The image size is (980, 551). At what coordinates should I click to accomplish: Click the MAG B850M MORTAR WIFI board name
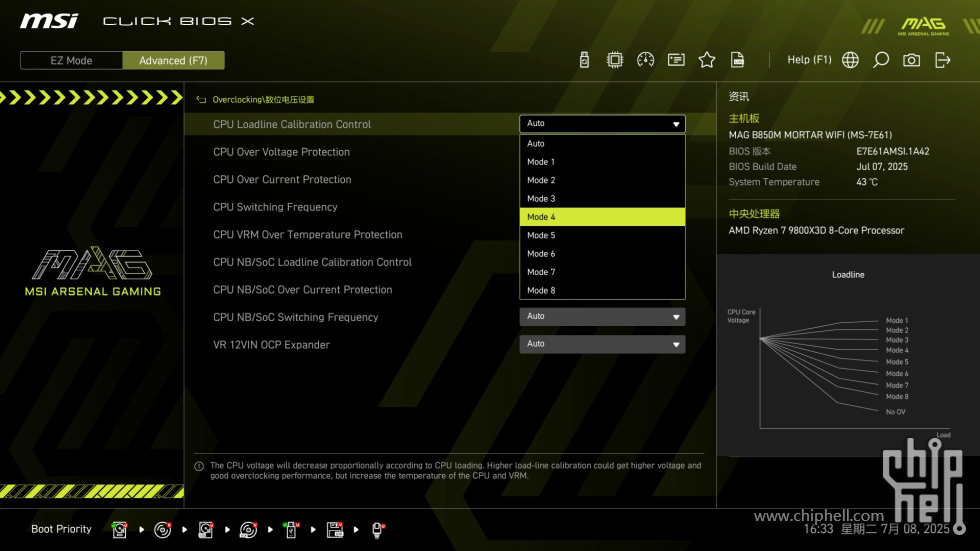click(x=810, y=135)
